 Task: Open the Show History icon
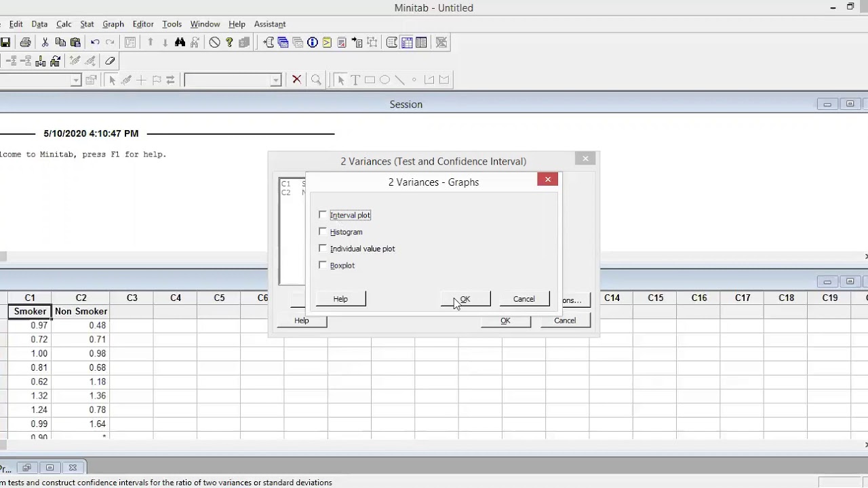click(327, 42)
